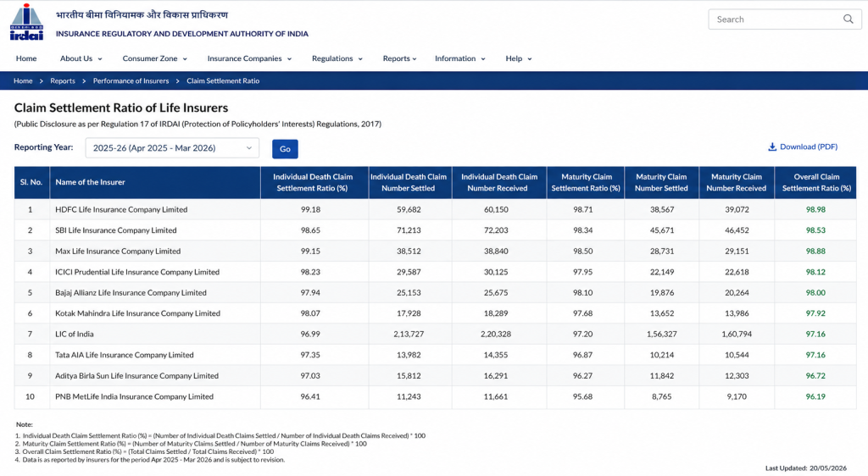Expand the About Us menu

point(81,58)
